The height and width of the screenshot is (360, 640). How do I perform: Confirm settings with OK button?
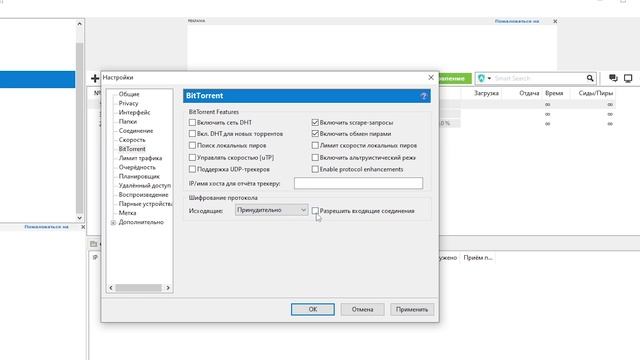pyautogui.click(x=313, y=309)
